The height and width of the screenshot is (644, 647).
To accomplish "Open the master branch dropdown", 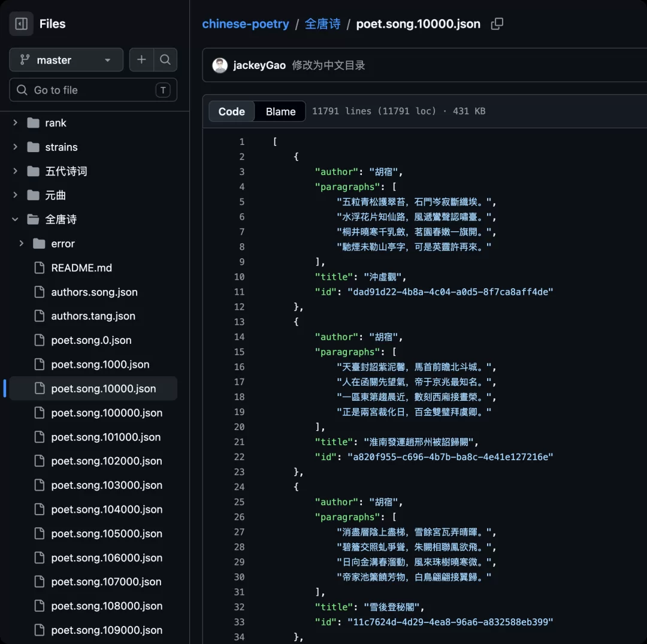I will (66, 60).
